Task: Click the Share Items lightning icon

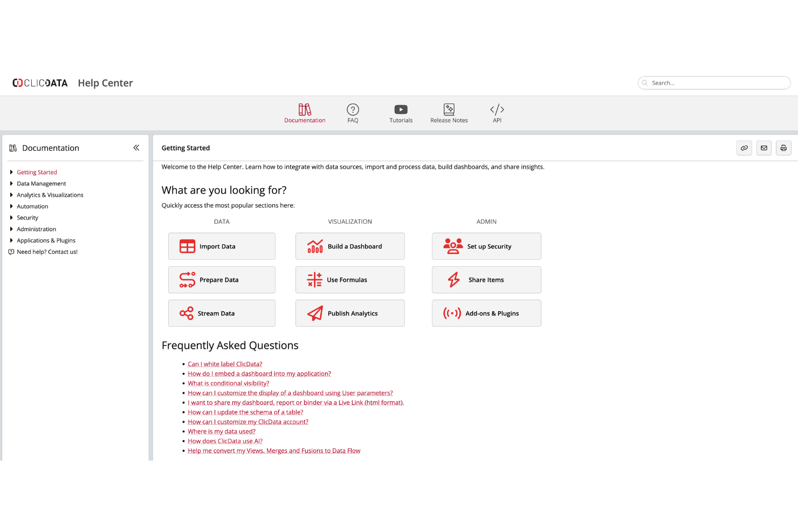Action: coord(454,280)
